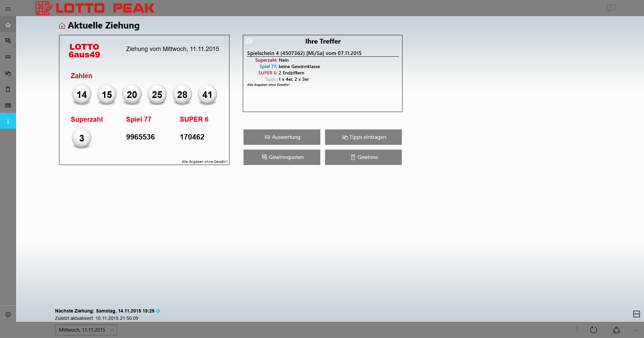Viewport: 644px width, 338px height.
Task: Refresh the draw data
Action: click(x=594, y=330)
